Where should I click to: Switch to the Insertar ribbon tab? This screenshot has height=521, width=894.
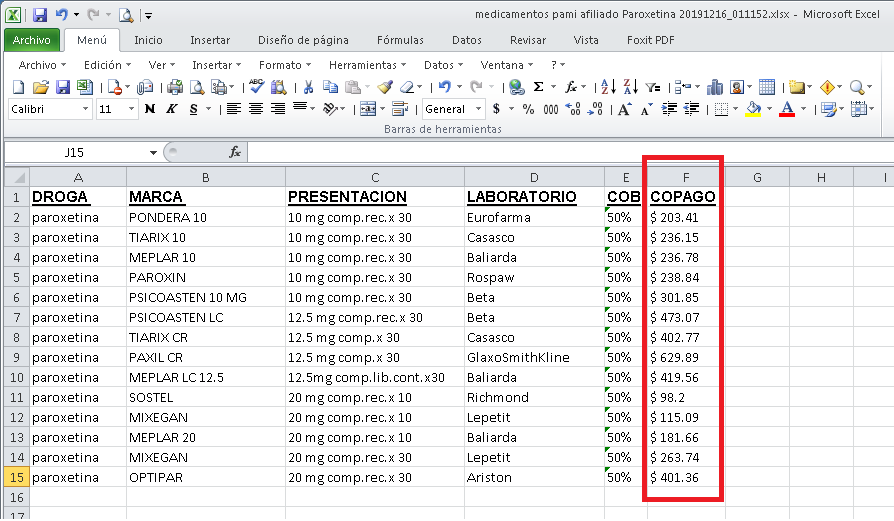[210, 40]
